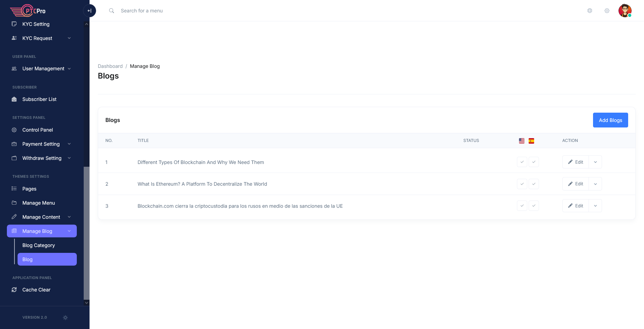The height and width of the screenshot is (329, 644).
Task: Click the pencil icon in row 1 Edit
Action: click(570, 162)
